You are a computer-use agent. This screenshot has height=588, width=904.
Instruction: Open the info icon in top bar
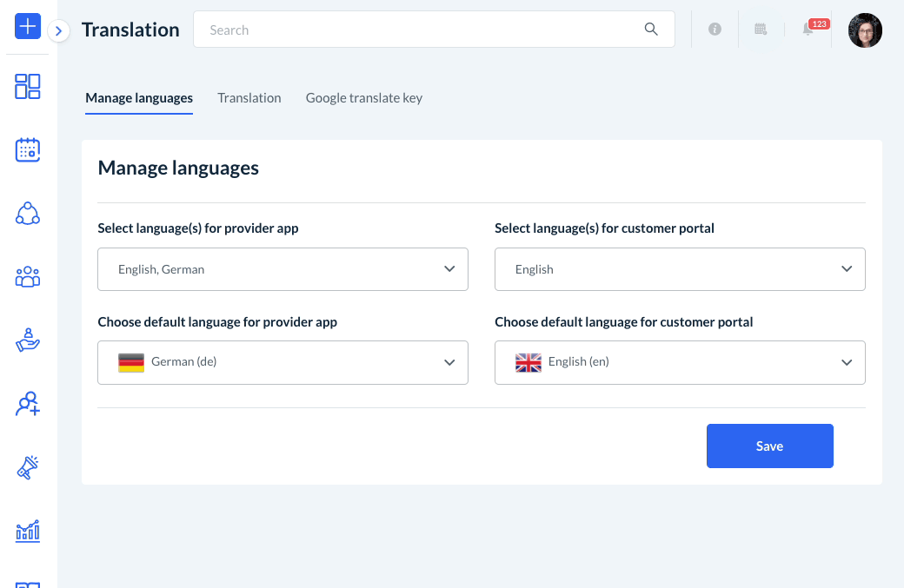coord(715,30)
